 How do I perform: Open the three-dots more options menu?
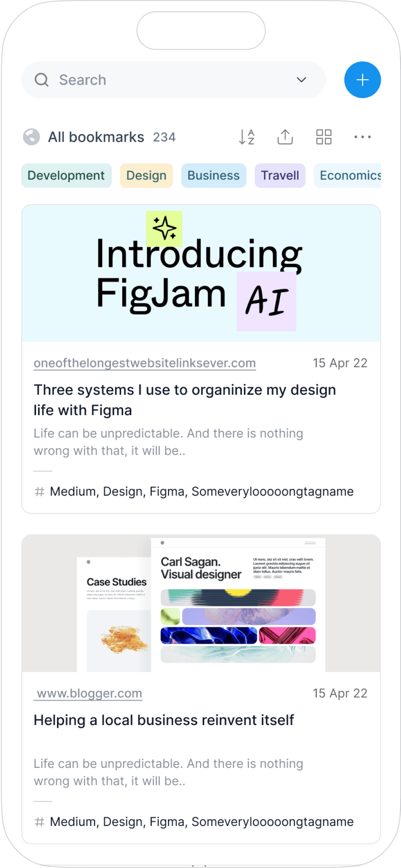tap(362, 137)
